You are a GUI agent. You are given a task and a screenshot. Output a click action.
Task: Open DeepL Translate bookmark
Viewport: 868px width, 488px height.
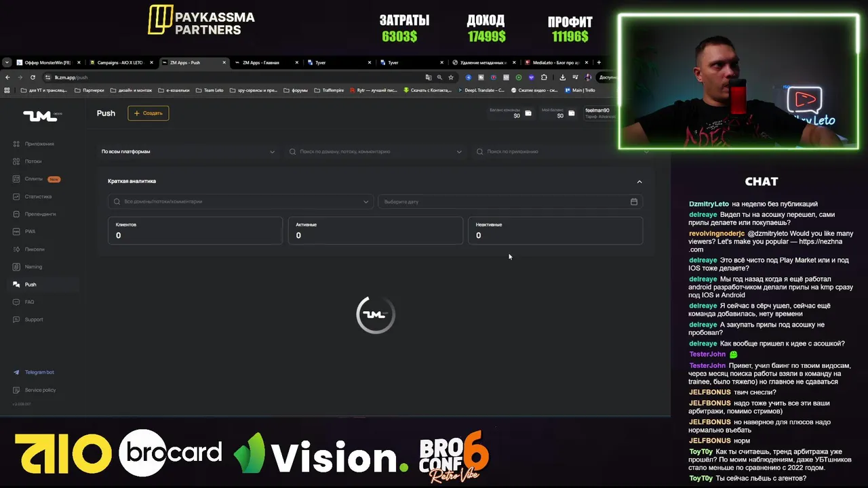(x=481, y=90)
